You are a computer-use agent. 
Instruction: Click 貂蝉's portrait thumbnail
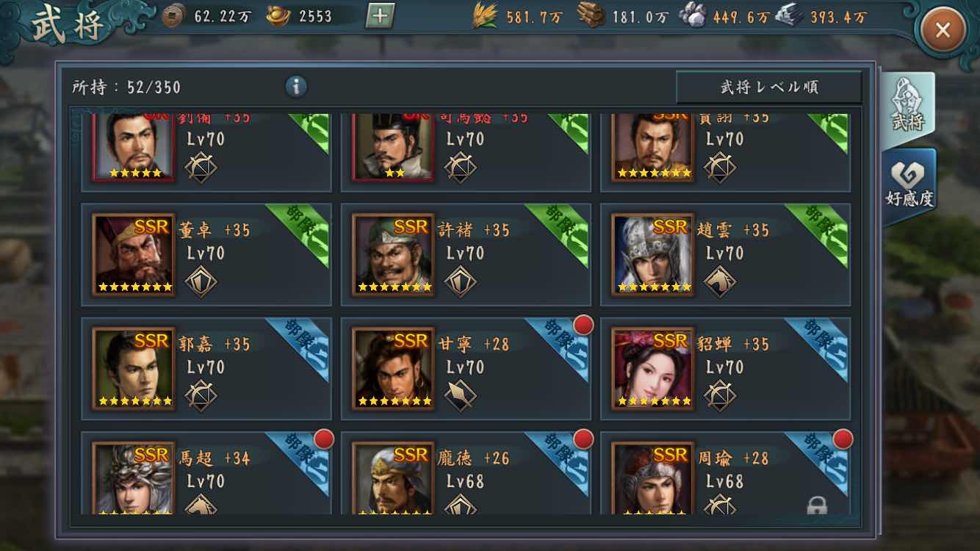[x=652, y=369]
